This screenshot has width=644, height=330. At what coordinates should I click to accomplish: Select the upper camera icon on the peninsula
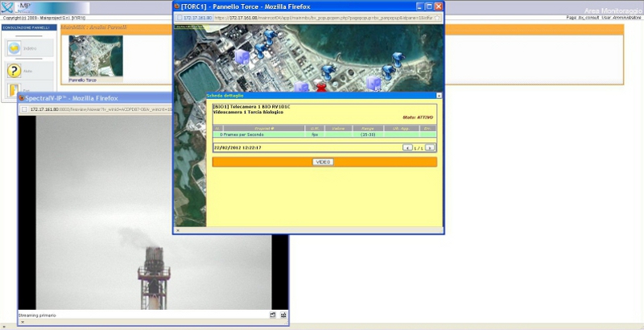397,60
